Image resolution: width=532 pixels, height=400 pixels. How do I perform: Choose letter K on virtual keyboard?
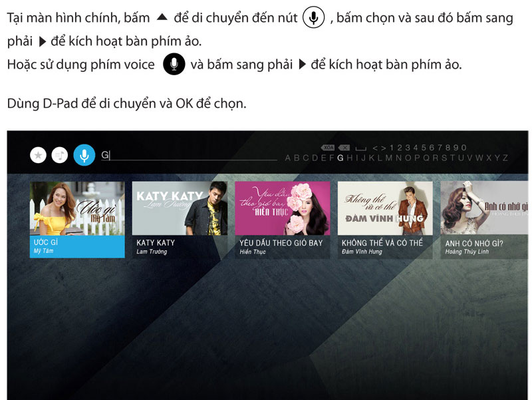372,158
